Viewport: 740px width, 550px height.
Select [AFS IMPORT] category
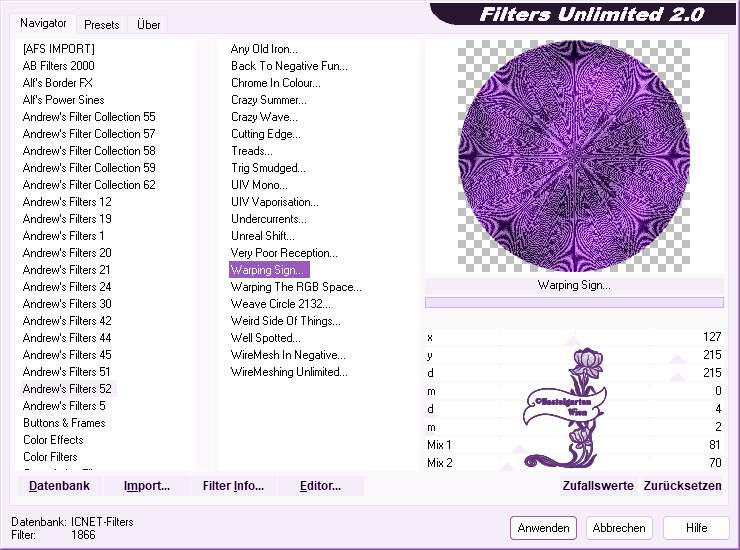59,49
